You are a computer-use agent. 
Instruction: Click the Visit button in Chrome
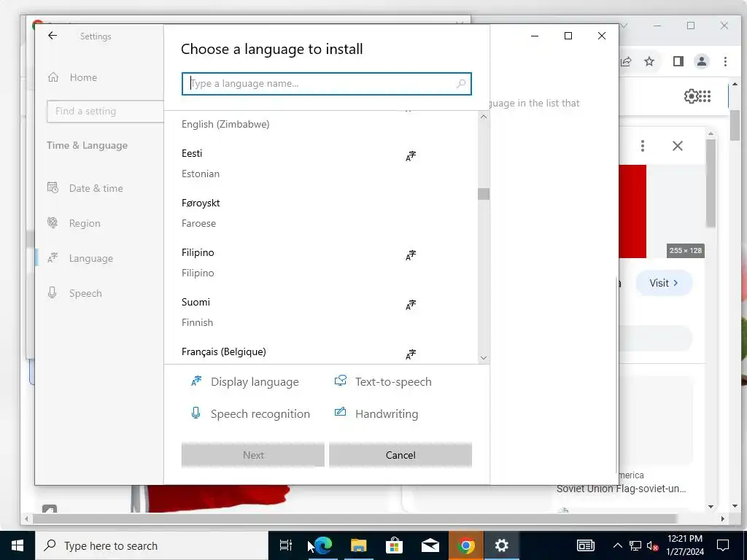(x=664, y=283)
